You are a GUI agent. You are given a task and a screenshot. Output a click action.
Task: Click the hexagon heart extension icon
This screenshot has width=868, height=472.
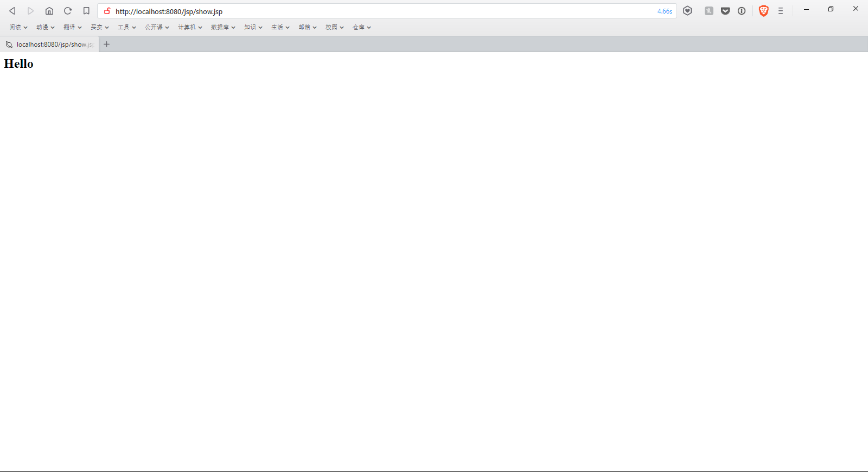pyautogui.click(x=687, y=11)
